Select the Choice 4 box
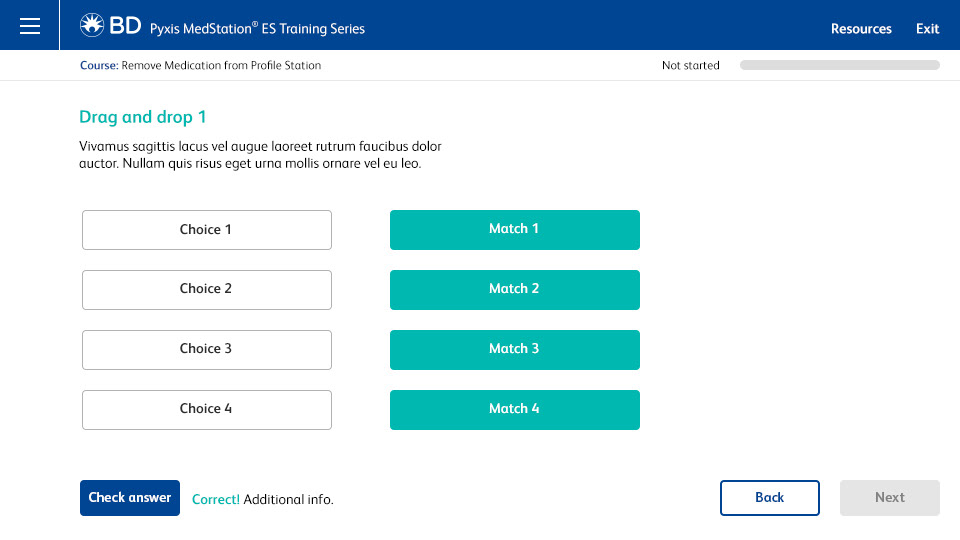 tap(207, 410)
